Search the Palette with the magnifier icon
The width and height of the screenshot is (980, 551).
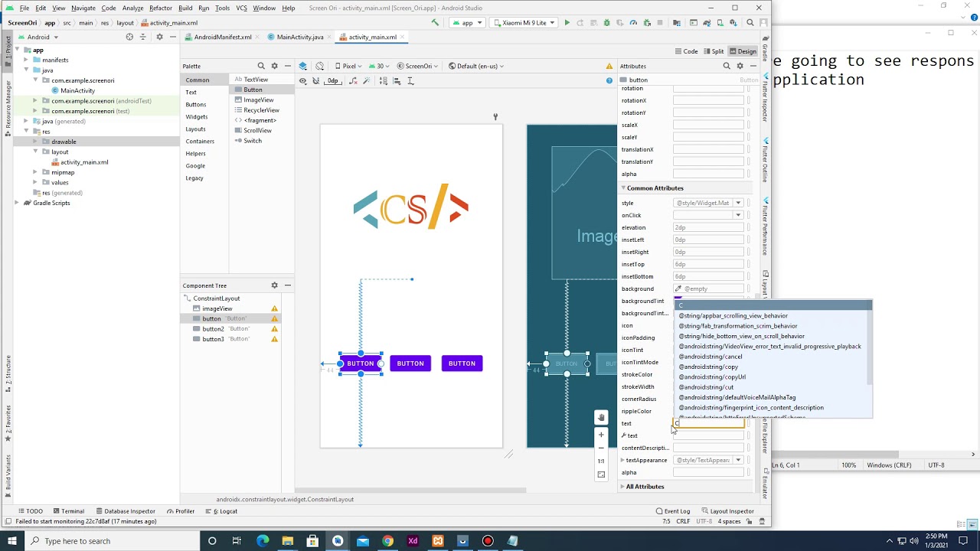click(x=261, y=66)
